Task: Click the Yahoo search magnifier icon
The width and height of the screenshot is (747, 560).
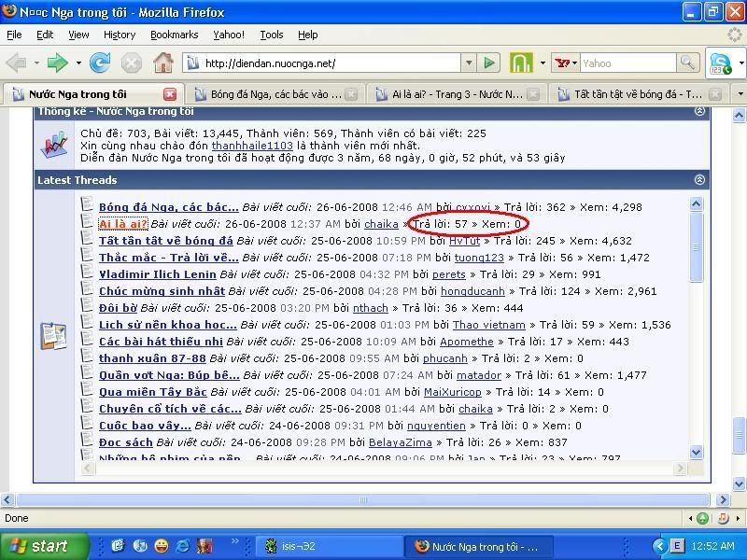Action: pyautogui.click(x=687, y=63)
